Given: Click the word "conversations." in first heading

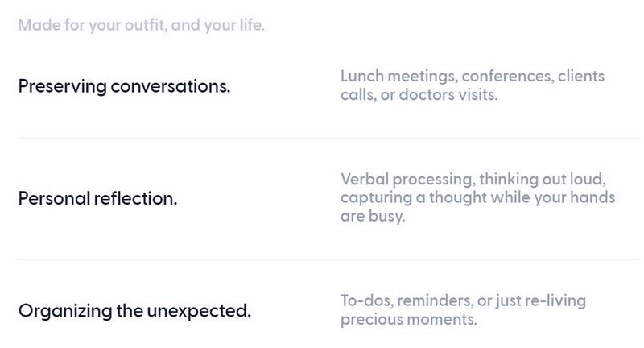Looking at the screenshot, I should [171, 87].
